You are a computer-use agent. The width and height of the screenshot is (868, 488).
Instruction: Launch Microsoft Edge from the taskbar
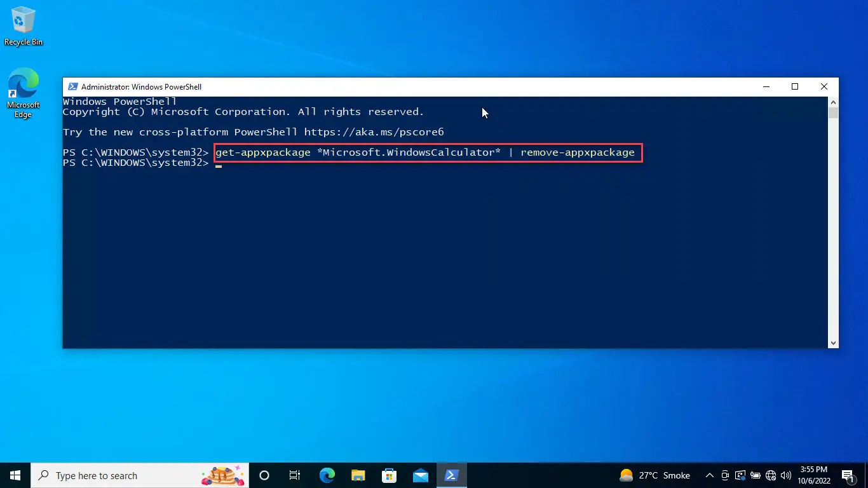pos(327,475)
